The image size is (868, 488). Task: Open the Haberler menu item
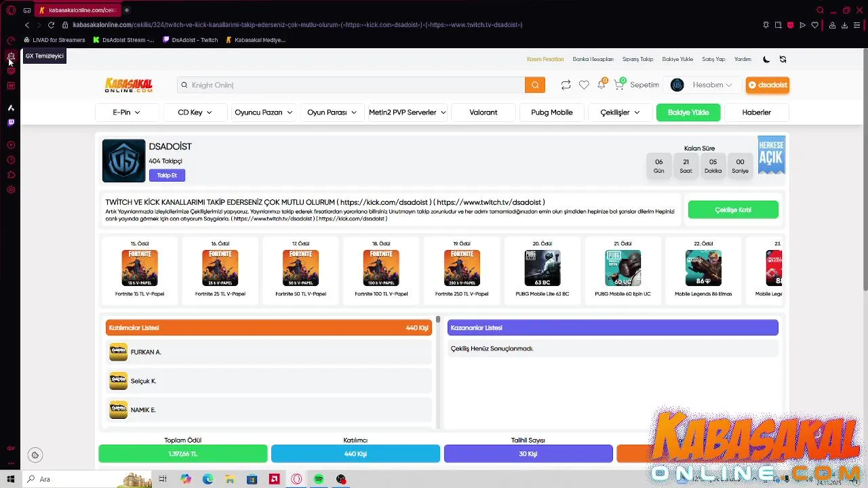[756, 113]
